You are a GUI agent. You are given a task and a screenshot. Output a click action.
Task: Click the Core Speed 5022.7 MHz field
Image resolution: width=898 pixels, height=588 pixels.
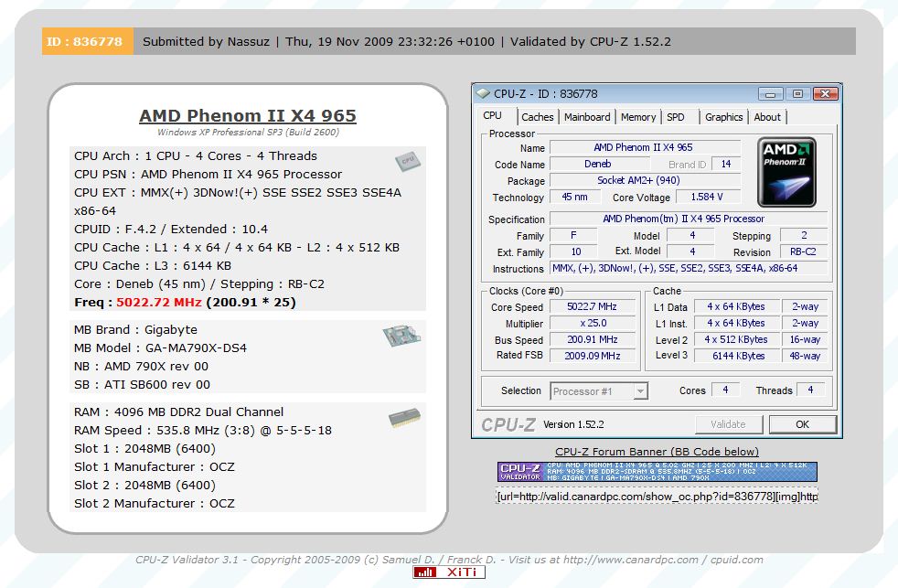[593, 307]
